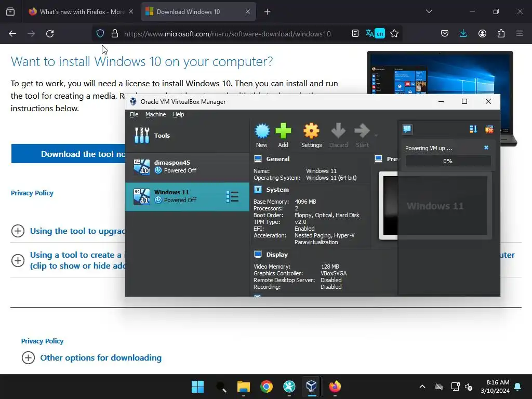Open the Firefox list all tabs chevron
This screenshot has width=532, height=399.
point(429,11)
